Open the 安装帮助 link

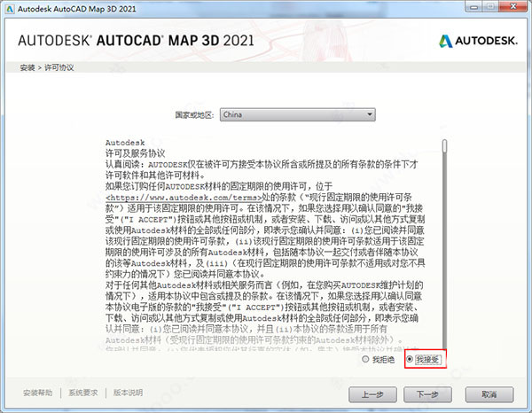pos(37,393)
